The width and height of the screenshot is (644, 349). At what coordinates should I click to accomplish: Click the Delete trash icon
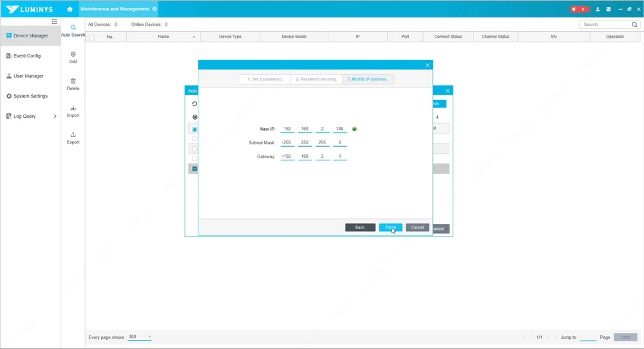tap(73, 82)
